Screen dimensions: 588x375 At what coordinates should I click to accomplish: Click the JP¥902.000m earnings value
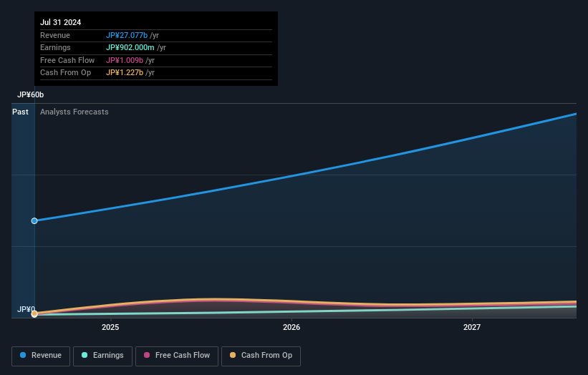tap(130, 47)
